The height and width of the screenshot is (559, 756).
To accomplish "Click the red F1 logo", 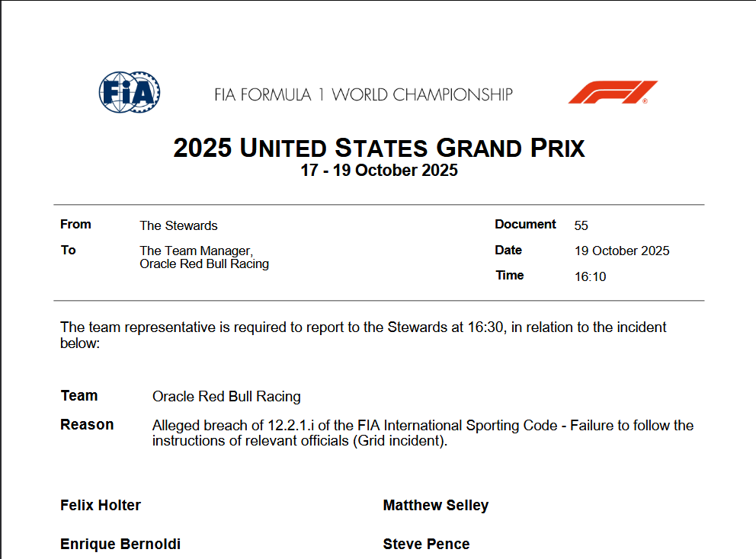I will click(x=613, y=92).
